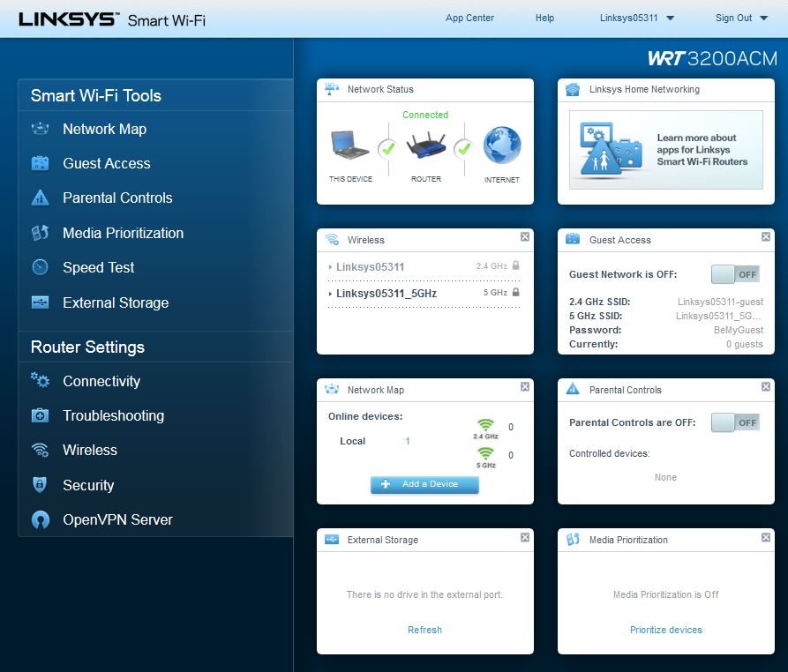
Task: Click the green 'Connected' status text
Action: [425, 115]
